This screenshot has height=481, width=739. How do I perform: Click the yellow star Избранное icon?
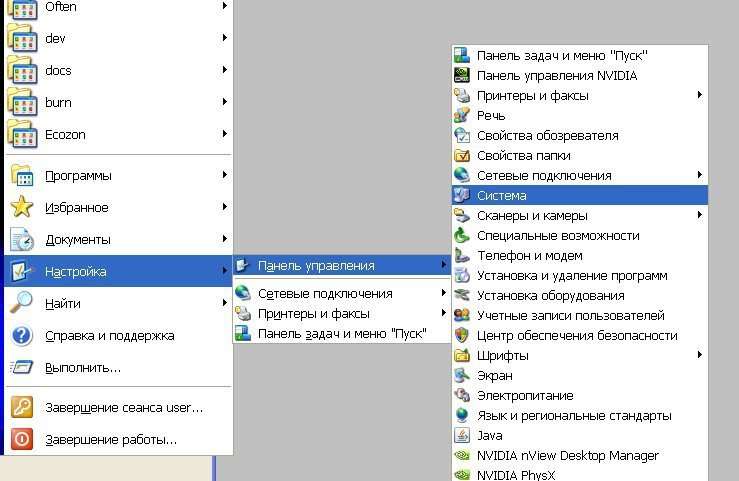(22, 207)
